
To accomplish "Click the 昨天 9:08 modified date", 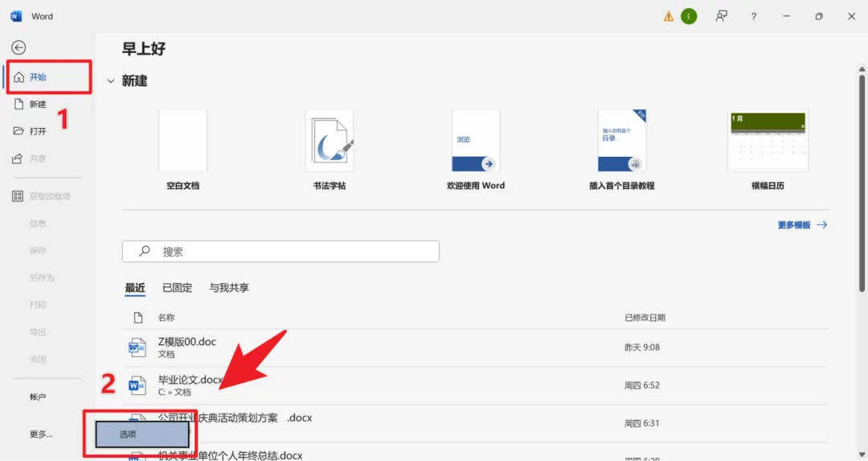I will click(642, 348).
